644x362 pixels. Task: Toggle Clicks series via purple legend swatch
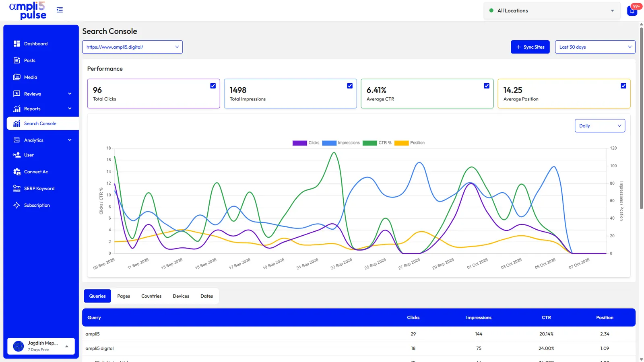click(x=300, y=143)
